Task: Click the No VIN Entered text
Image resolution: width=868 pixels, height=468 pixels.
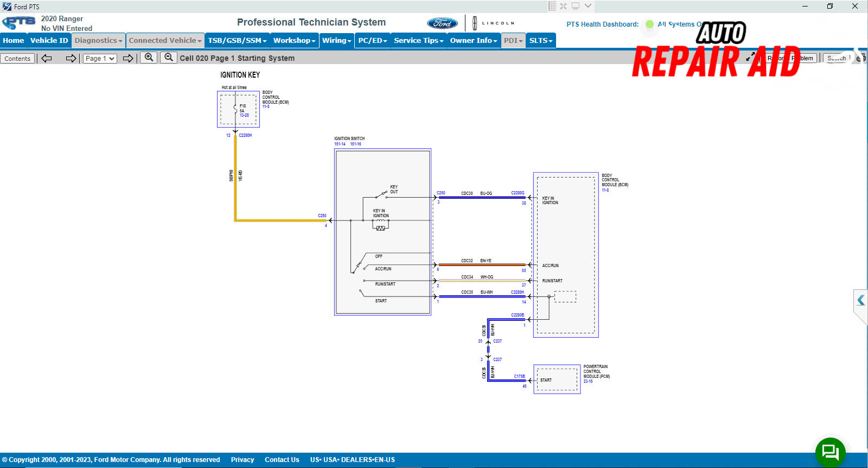Action: [x=67, y=28]
